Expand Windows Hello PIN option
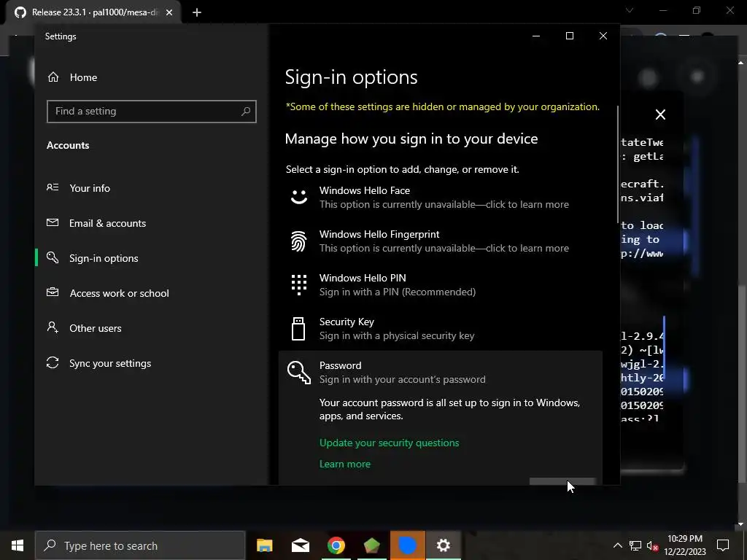The image size is (747, 560). click(x=440, y=285)
